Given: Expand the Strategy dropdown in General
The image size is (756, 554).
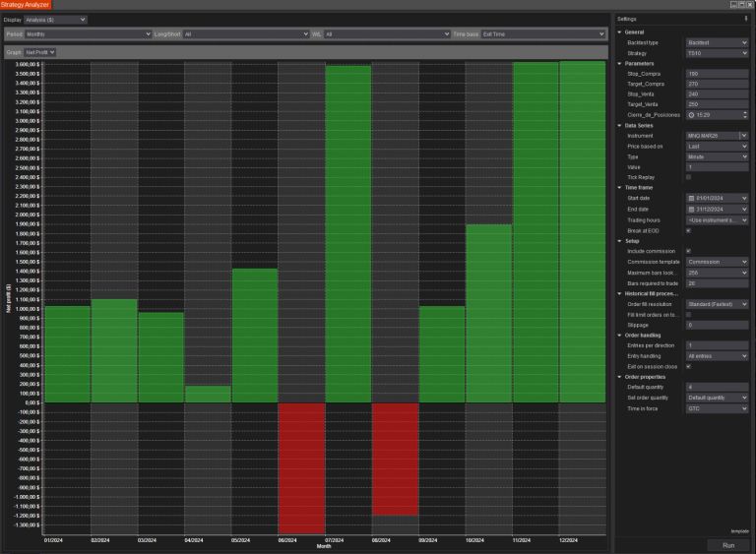Looking at the screenshot, I should [x=717, y=53].
